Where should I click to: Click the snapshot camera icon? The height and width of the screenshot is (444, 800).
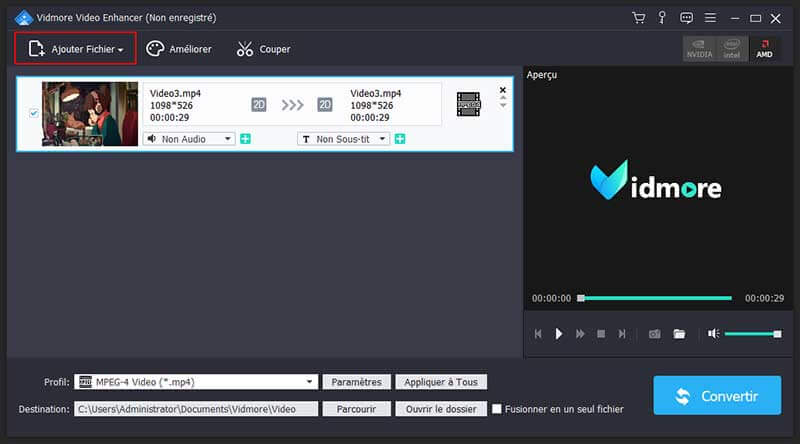(655, 333)
